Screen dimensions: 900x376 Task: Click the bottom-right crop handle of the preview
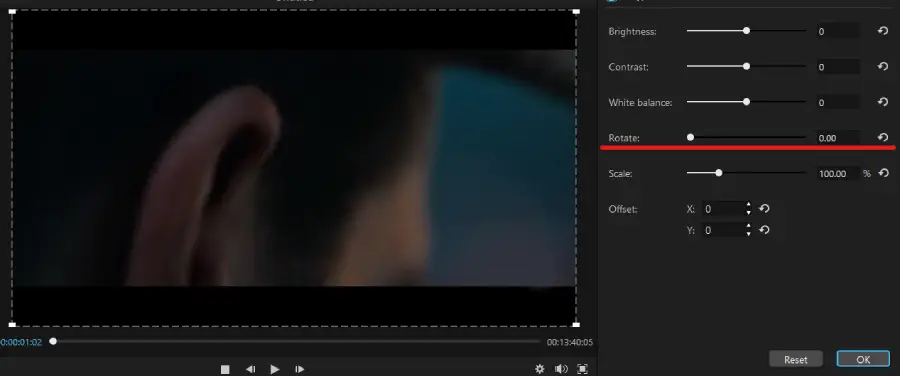click(x=576, y=325)
